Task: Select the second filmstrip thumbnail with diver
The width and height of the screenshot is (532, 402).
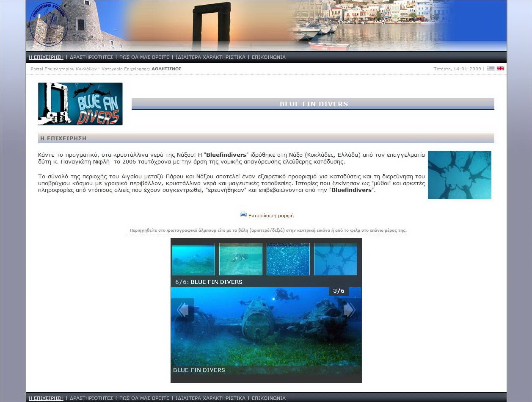Action: pos(241,259)
